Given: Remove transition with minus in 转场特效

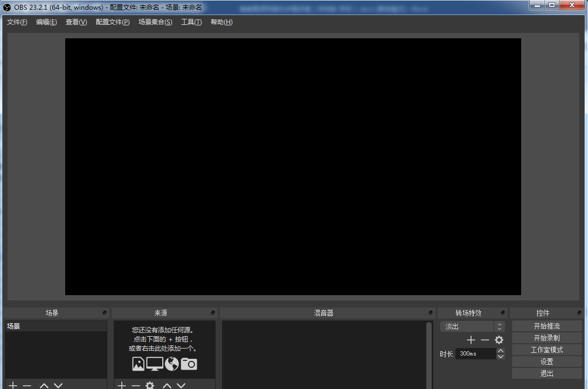Looking at the screenshot, I should pos(485,340).
